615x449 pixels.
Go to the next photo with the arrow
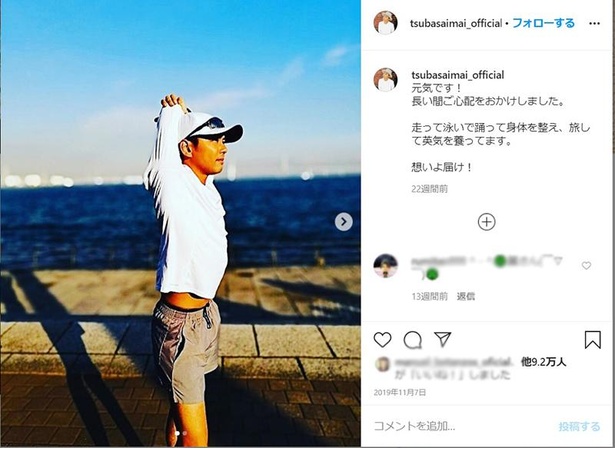tap(344, 222)
